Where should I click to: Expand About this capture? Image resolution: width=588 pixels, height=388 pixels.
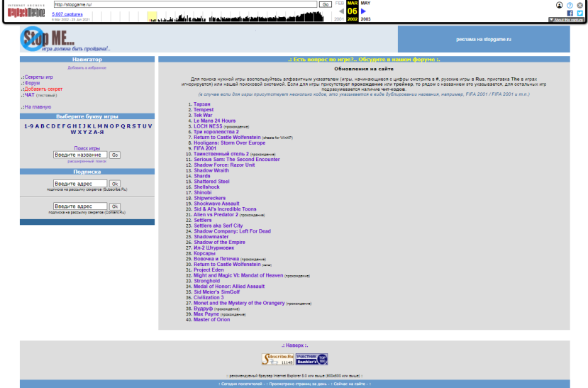(566, 20)
